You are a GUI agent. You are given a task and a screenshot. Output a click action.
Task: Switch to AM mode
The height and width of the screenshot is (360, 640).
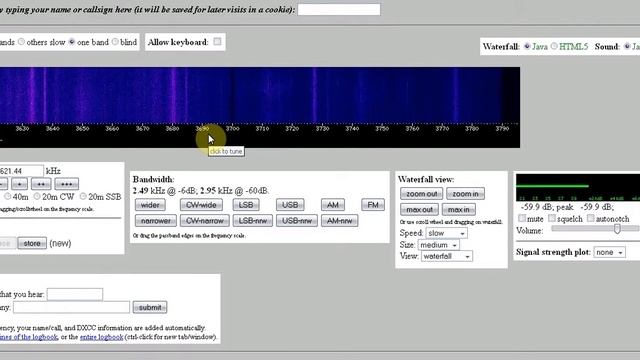point(333,205)
